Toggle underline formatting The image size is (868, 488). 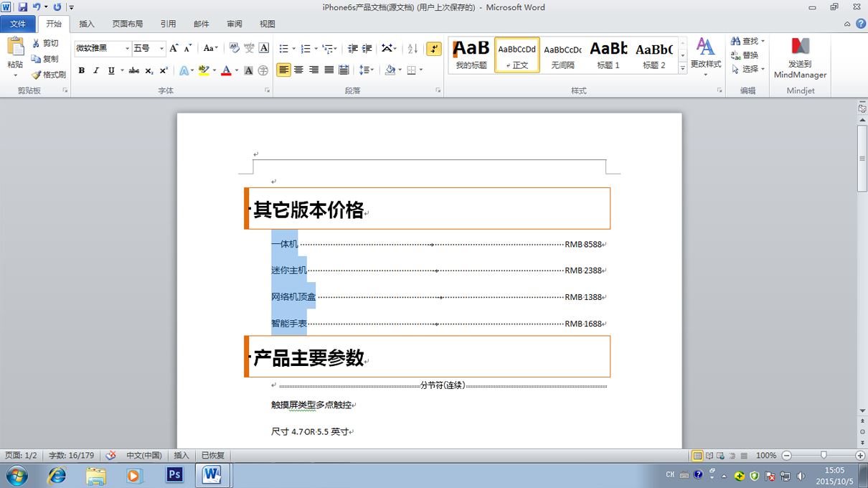(111, 70)
